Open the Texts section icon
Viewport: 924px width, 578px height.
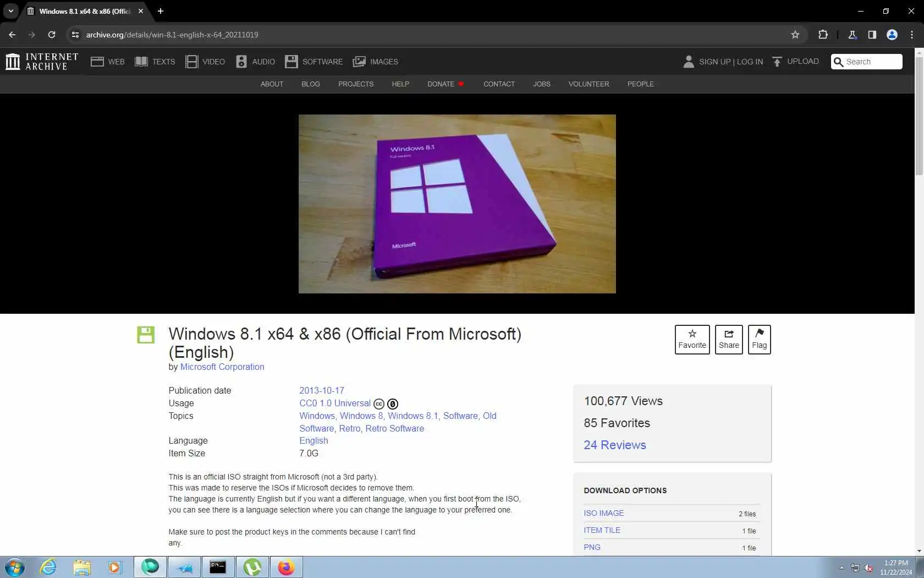coord(141,62)
